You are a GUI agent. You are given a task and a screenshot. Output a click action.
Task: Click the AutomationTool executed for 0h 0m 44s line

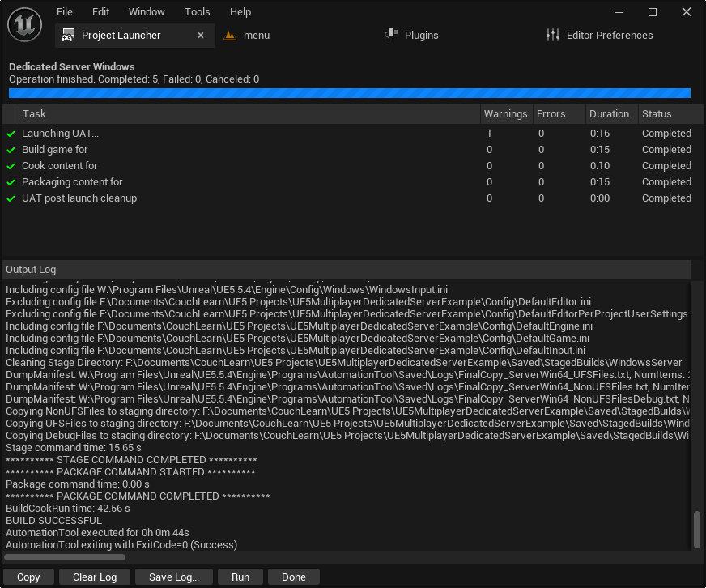tap(97, 533)
